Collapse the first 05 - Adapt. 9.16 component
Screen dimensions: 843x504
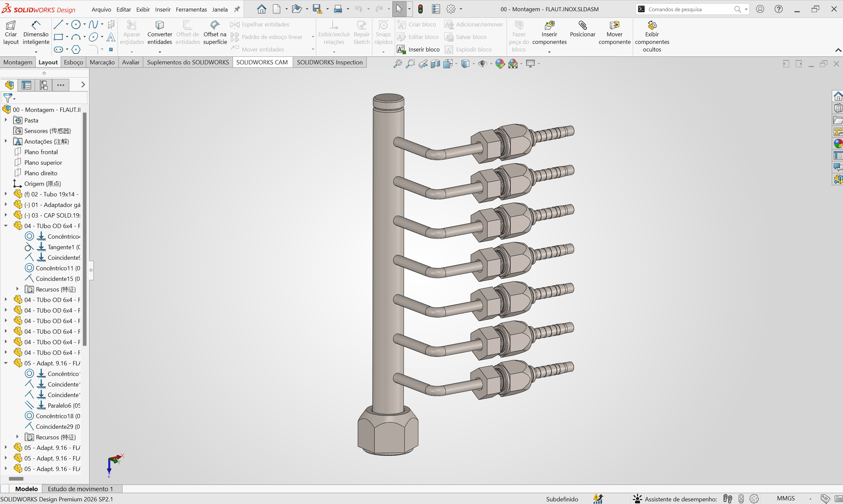[6, 363]
